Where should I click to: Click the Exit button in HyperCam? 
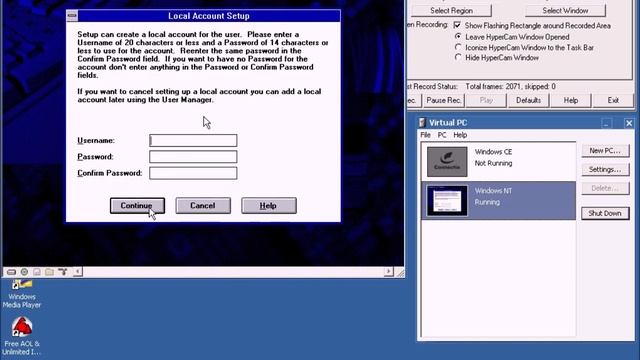coord(613,100)
